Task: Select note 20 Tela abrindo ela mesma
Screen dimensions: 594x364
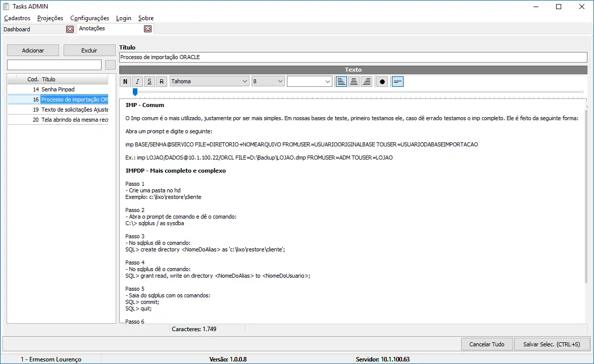Action: coord(58,120)
